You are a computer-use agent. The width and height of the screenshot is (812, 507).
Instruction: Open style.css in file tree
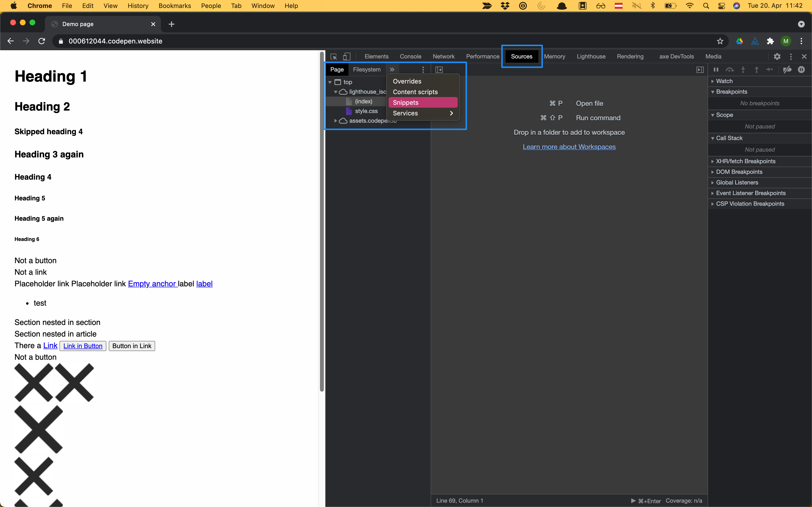[x=366, y=111]
